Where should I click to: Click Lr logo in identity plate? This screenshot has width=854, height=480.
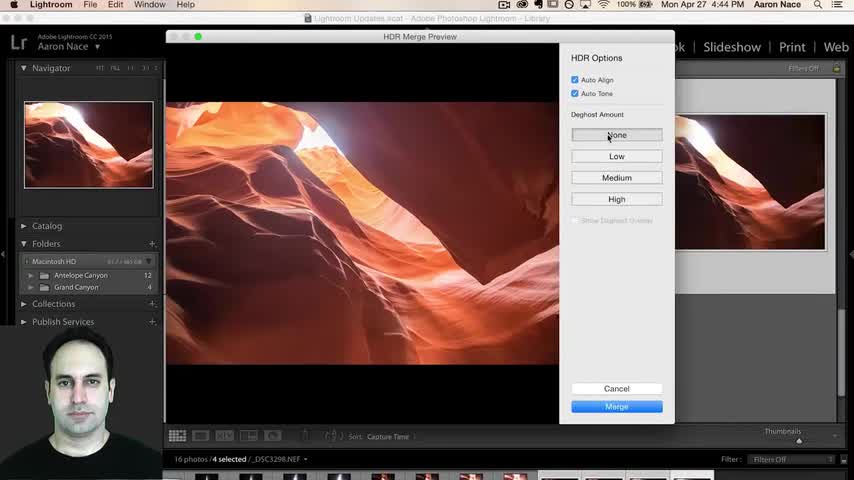(19, 42)
